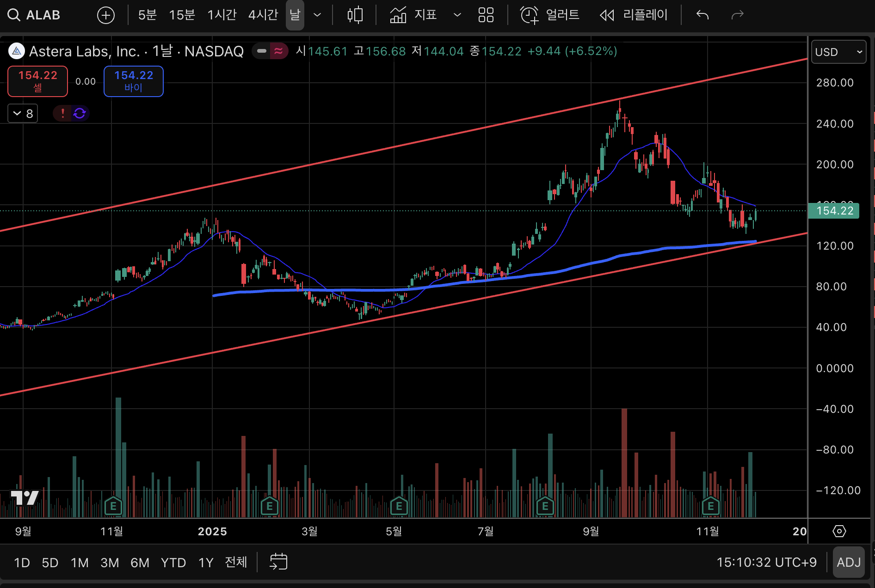Click the 280.00 price scale label
The image size is (875, 588).
(835, 83)
